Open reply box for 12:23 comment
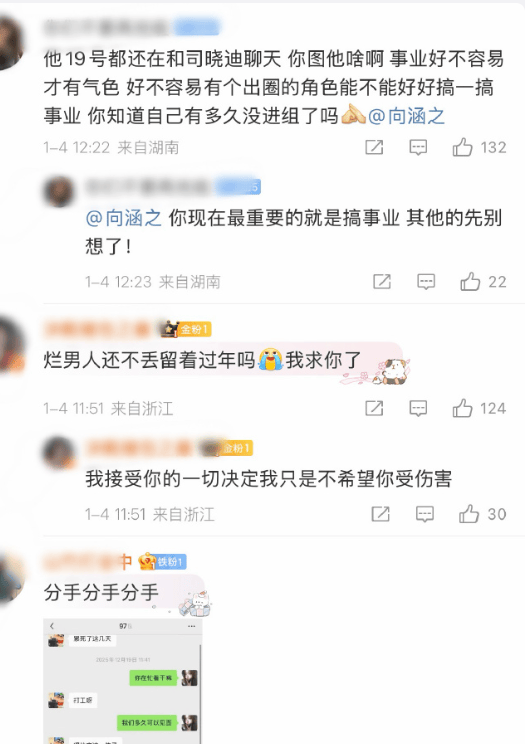 tap(426, 282)
